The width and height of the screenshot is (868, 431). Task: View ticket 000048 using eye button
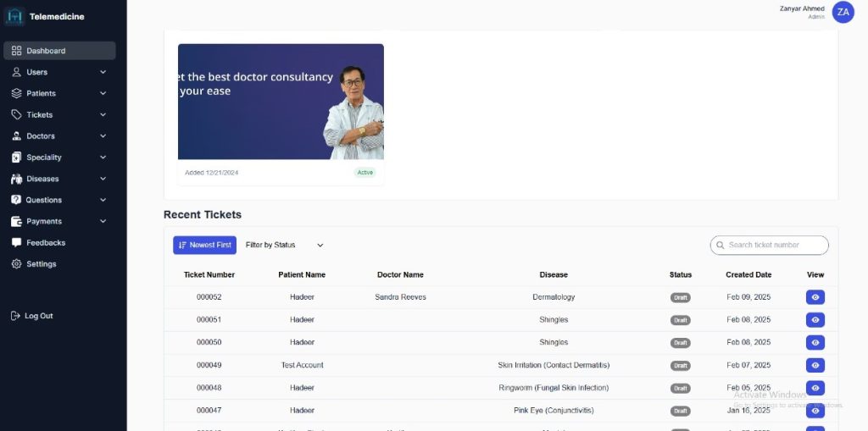click(x=815, y=388)
